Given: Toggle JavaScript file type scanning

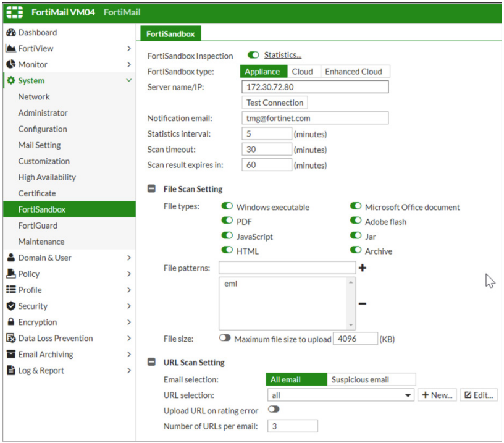Looking at the screenshot, I should (x=227, y=235).
